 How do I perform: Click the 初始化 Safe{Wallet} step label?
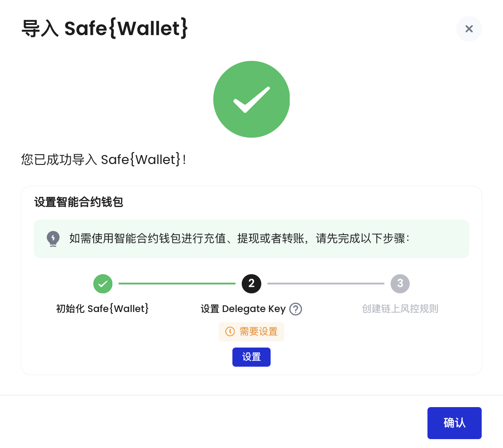click(x=103, y=309)
